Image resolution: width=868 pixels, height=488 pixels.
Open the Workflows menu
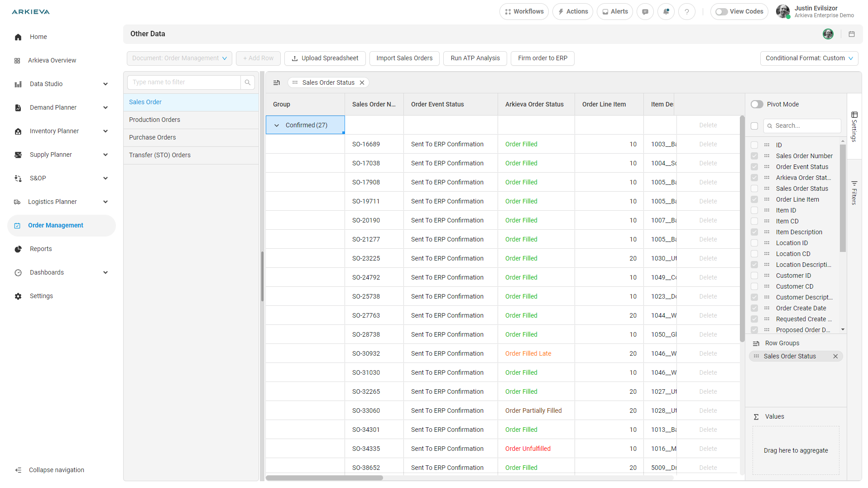click(x=523, y=11)
